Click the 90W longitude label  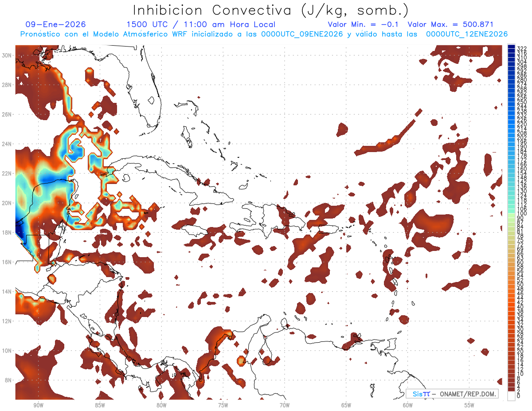[38, 406]
